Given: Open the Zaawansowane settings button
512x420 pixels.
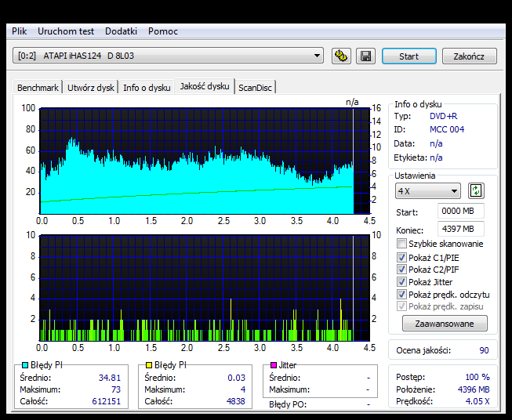Looking at the screenshot, I should [445, 324].
